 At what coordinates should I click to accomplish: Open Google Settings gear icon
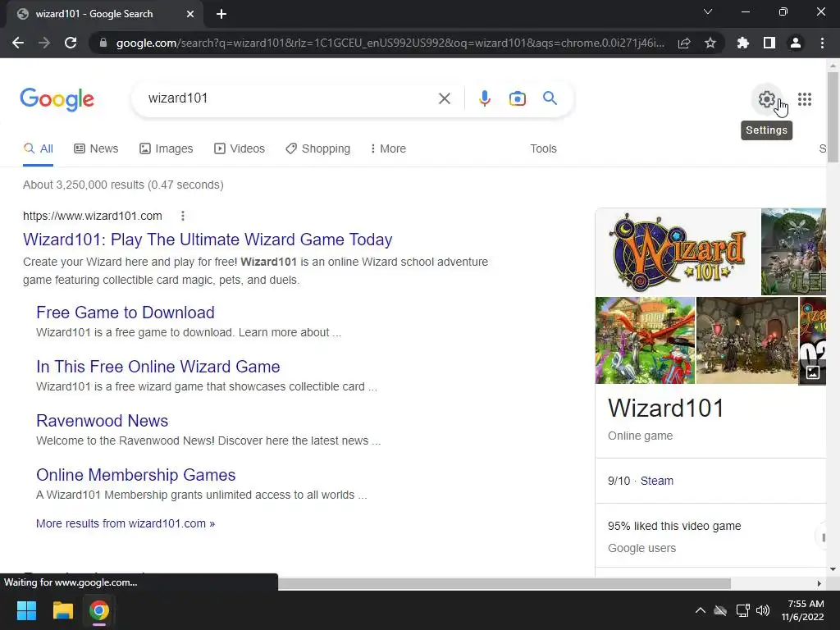(x=766, y=99)
